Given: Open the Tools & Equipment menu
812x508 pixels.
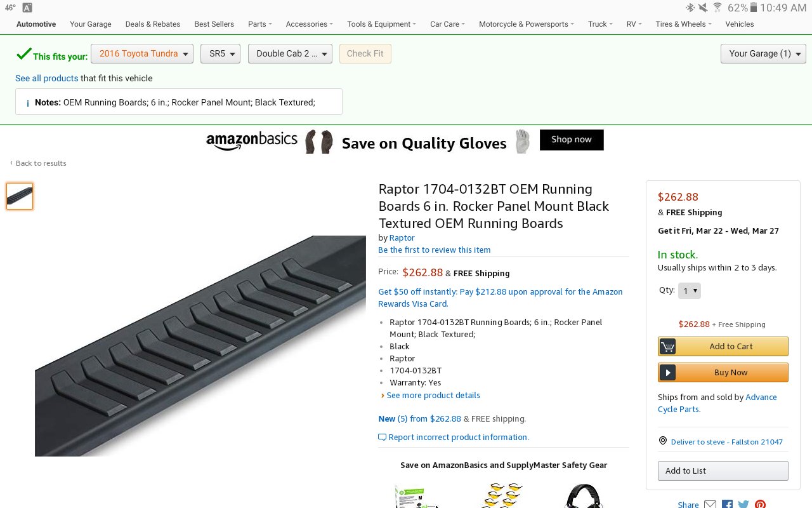Looking at the screenshot, I should (x=381, y=24).
